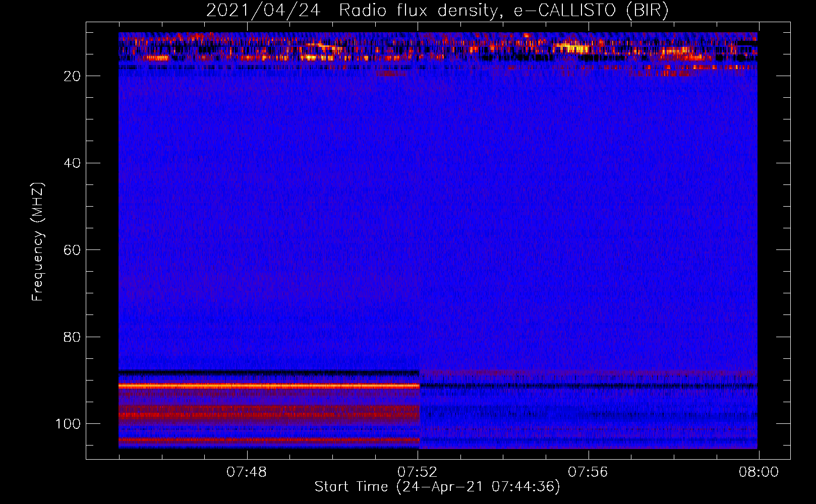Click the 40 MHz frequency tick label
Viewport: 816px width, 504px height.
[x=72, y=163]
